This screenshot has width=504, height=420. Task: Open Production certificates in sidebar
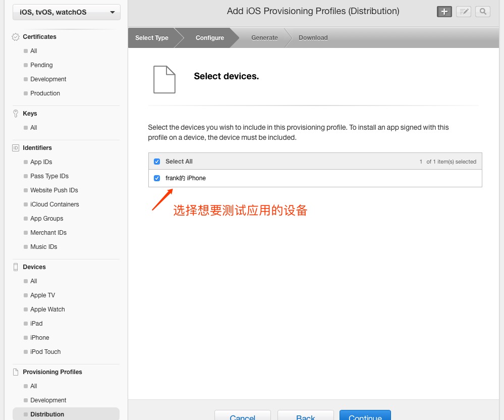coord(45,93)
